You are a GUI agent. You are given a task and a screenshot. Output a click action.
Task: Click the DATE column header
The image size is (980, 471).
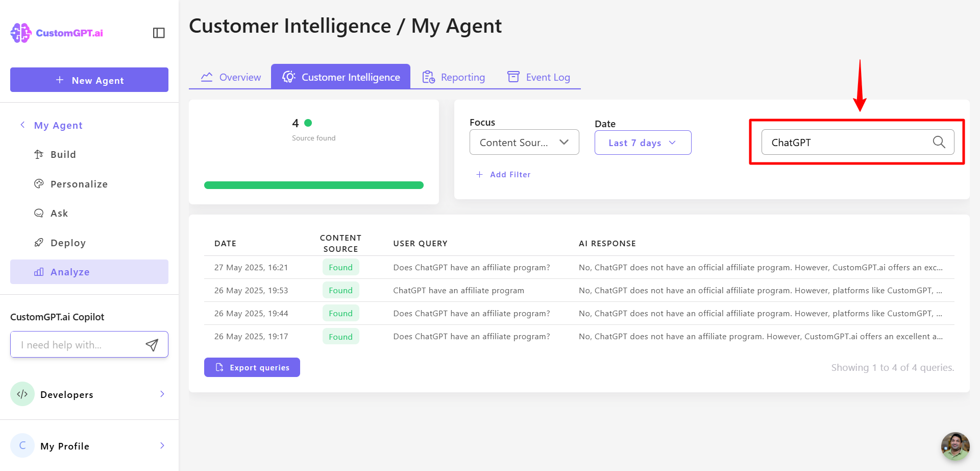225,243
